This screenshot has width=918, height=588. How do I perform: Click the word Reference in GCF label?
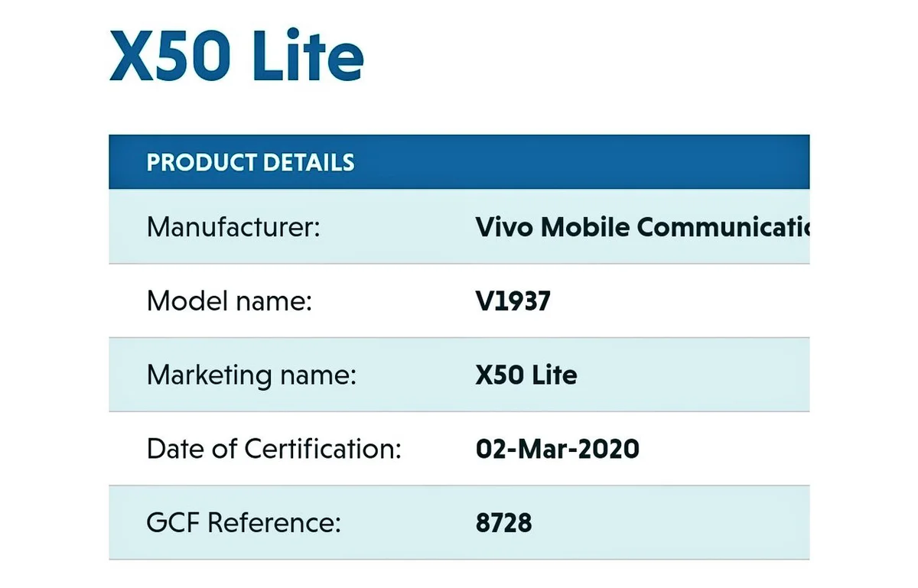pyautogui.click(x=274, y=523)
